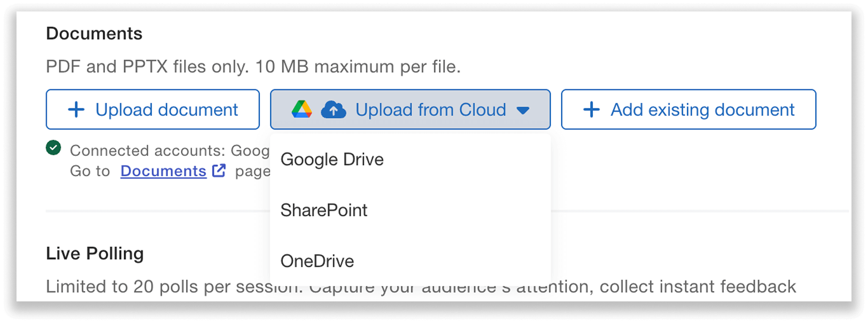Screen dimensions: 868x323
Task: Click the Google Drive icon on the cloud button
Action: 302,109
